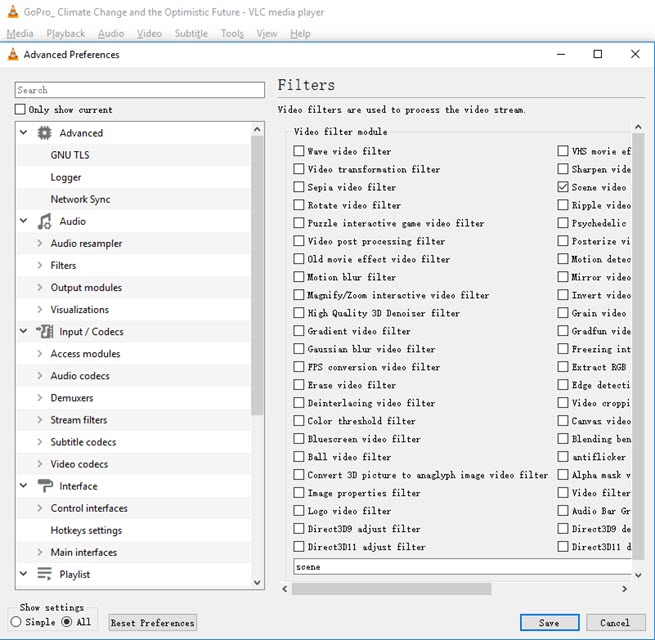Click the filters panel vertical scrollbar thumb
655x640 pixels.
pyautogui.click(x=638, y=346)
